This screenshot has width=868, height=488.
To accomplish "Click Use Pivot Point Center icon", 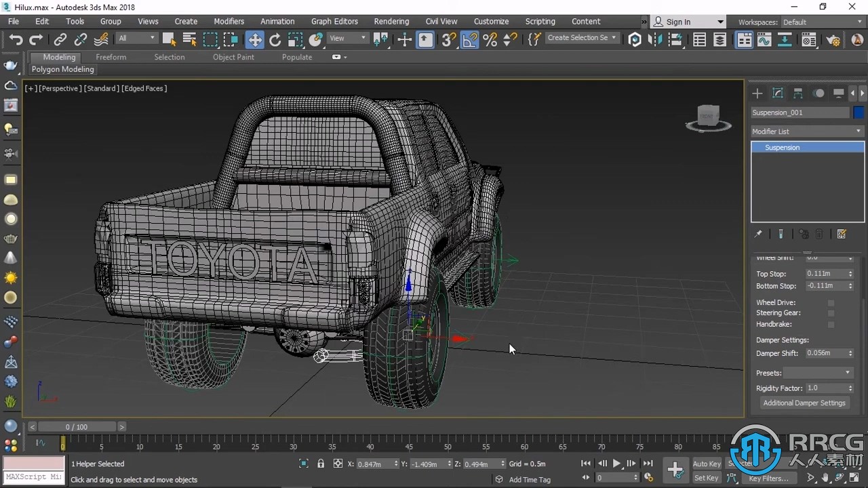I will (381, 39).
